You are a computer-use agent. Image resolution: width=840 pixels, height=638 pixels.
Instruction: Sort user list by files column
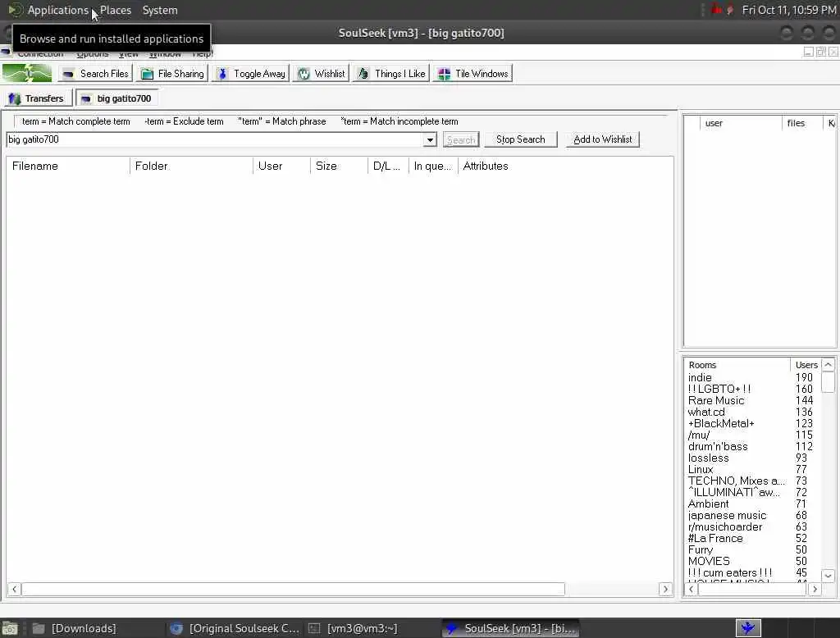tap(802, 123)
